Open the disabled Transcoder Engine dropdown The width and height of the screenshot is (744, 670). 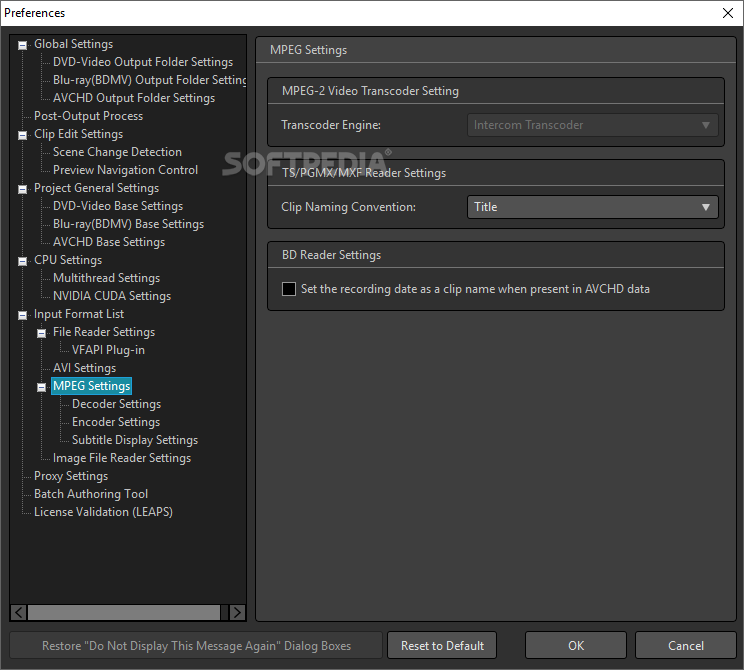coord(593,125)
